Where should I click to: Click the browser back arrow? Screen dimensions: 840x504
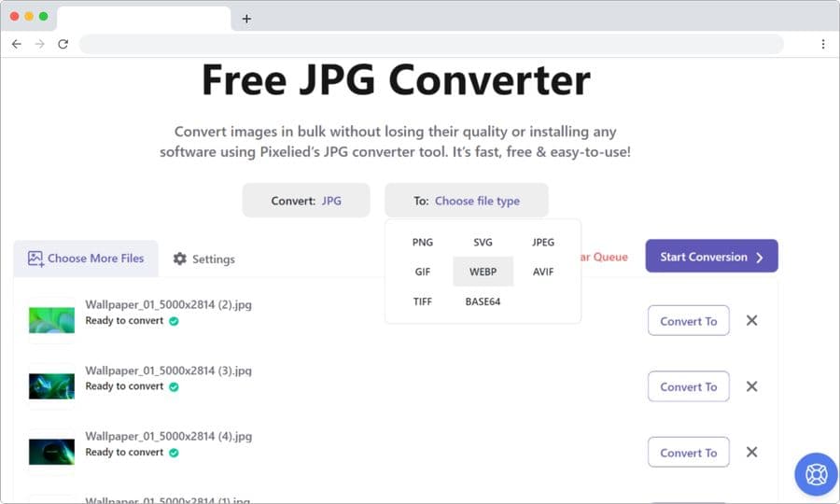point(16,44)
